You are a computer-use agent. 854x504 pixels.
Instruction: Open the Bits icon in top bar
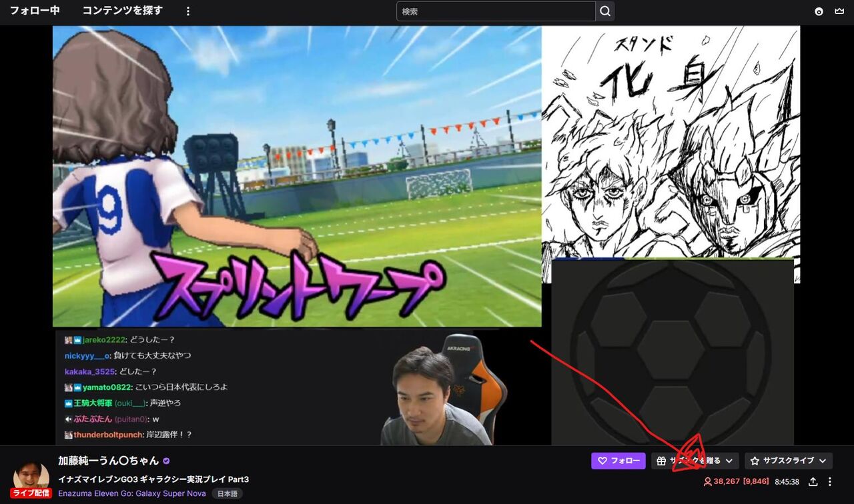[x=819, y=11]
